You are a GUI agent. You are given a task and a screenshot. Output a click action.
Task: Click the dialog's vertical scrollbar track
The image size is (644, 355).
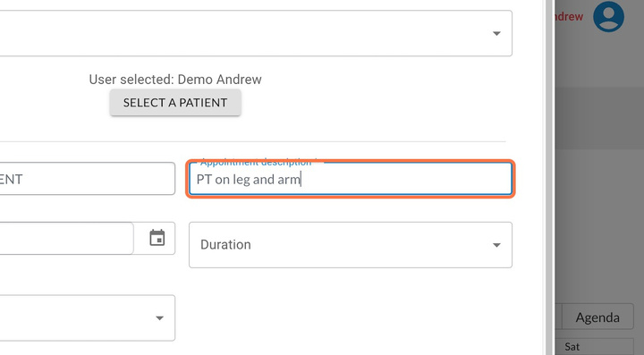[548, 177]
